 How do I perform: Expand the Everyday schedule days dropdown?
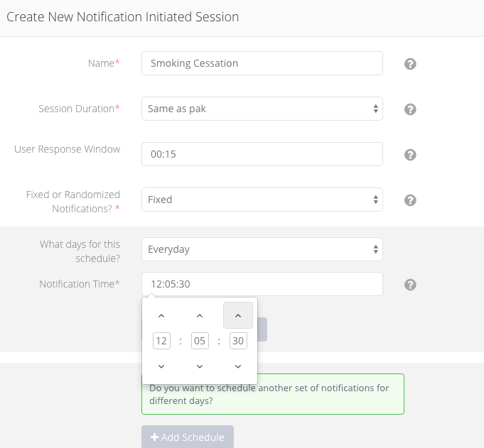pos(262,249)
